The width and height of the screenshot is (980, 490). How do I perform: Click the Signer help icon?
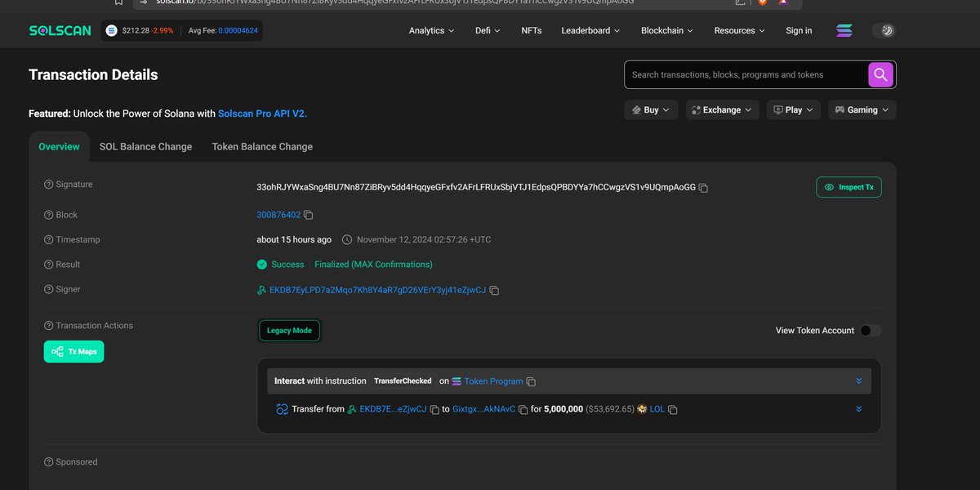tap(48, 289)
